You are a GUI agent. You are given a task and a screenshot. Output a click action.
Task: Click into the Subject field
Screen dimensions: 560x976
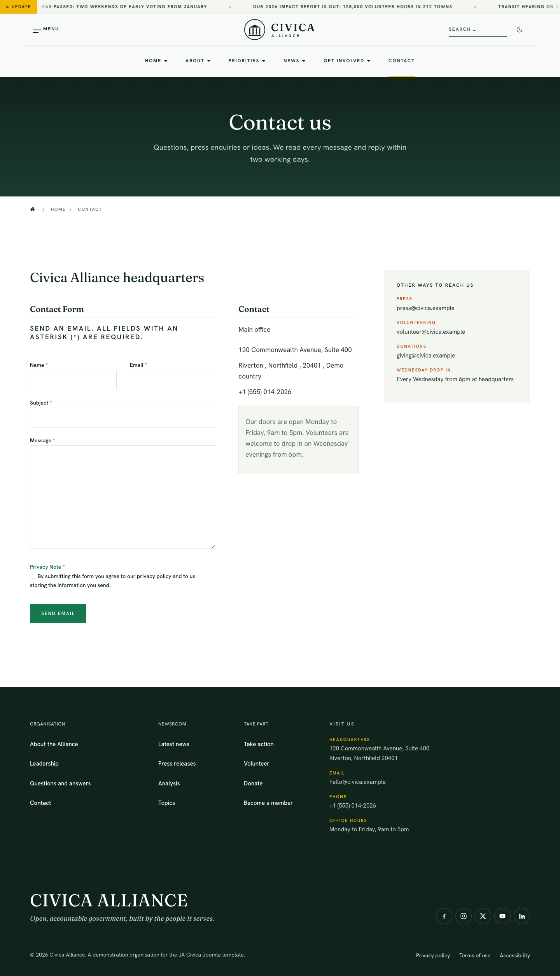click(x=123, y=418)
